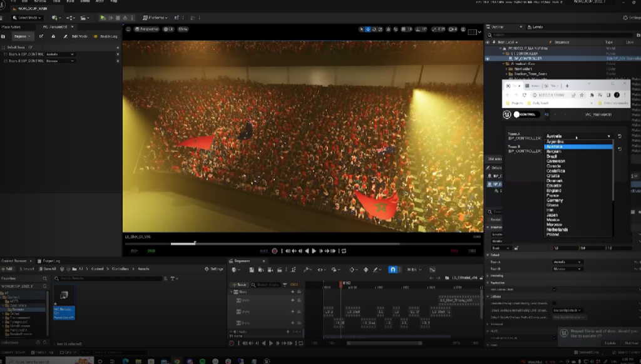The image size is (641, 364).
Task: Click the viewport record button
Action: point(274,251)
